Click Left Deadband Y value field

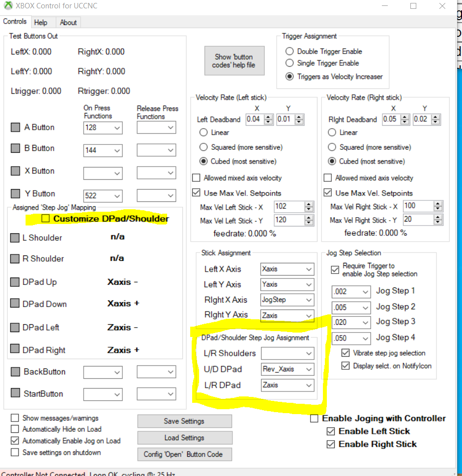pyautogui.click(x=286, y=119)
